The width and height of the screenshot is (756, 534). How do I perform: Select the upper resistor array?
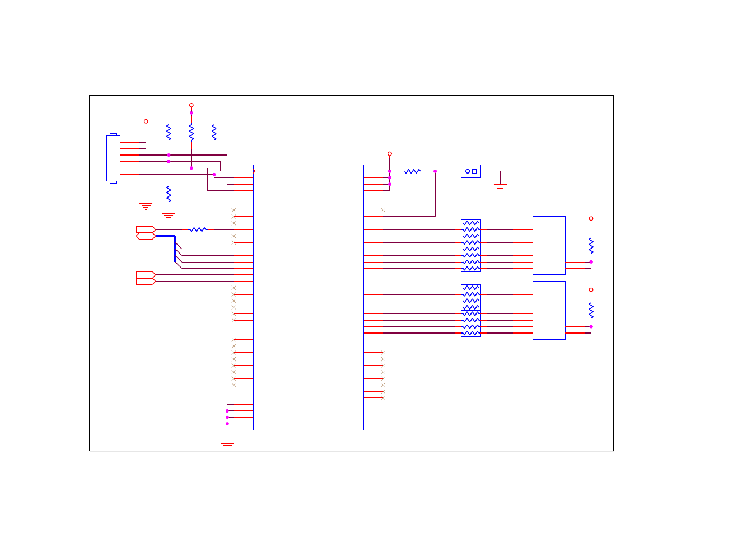(470, 246)
